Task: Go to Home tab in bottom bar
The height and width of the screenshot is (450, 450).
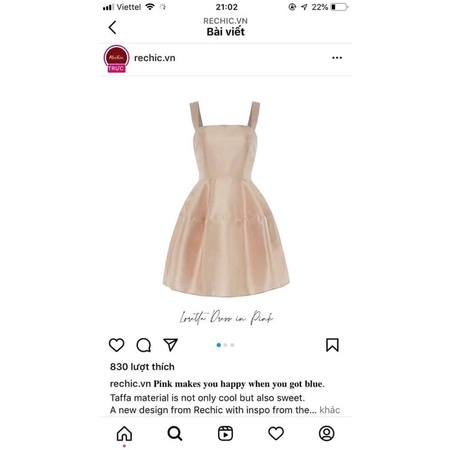Action: pos(124,434)
